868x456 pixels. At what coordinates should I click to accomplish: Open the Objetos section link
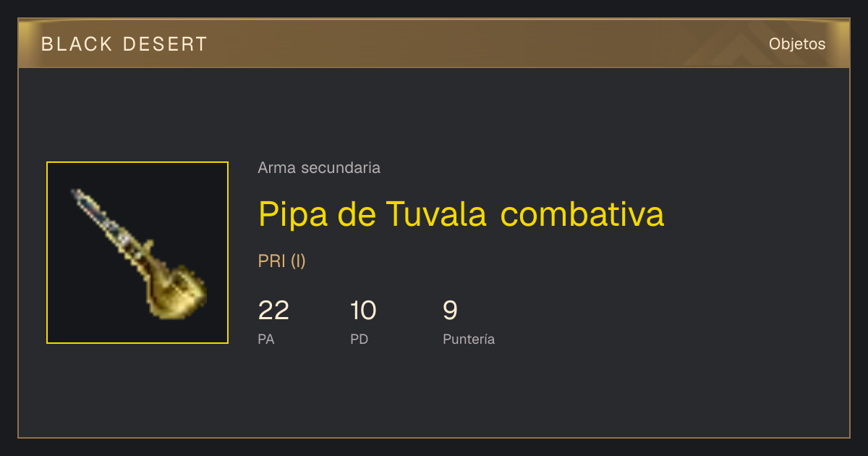click(797, 44)
